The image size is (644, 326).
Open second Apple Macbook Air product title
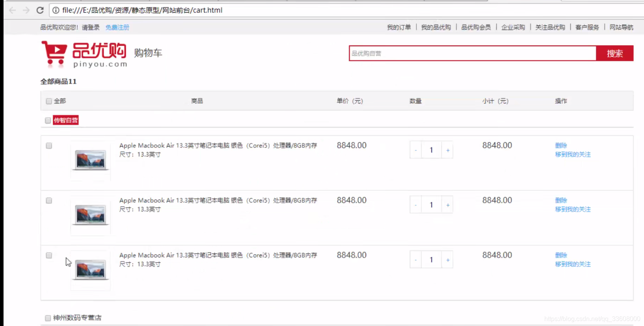coord(218,200)
